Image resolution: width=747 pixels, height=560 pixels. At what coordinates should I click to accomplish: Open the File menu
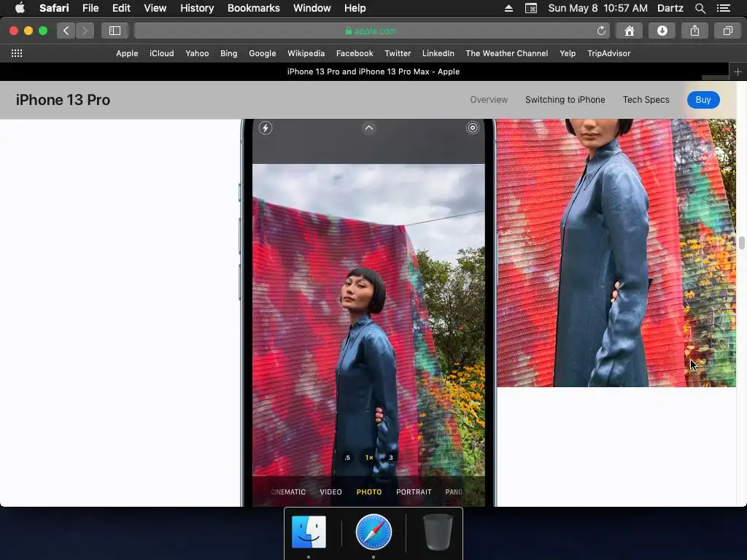pos(90,8)
